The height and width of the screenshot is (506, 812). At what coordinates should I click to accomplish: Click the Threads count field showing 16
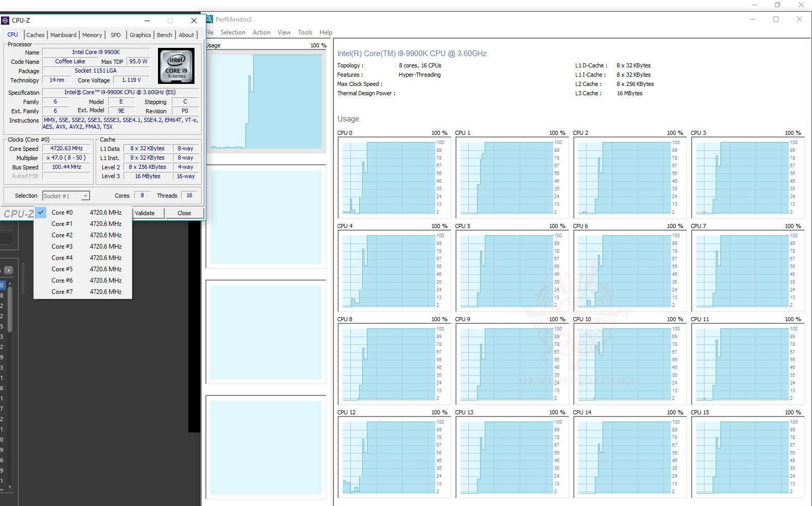point(189,195)
